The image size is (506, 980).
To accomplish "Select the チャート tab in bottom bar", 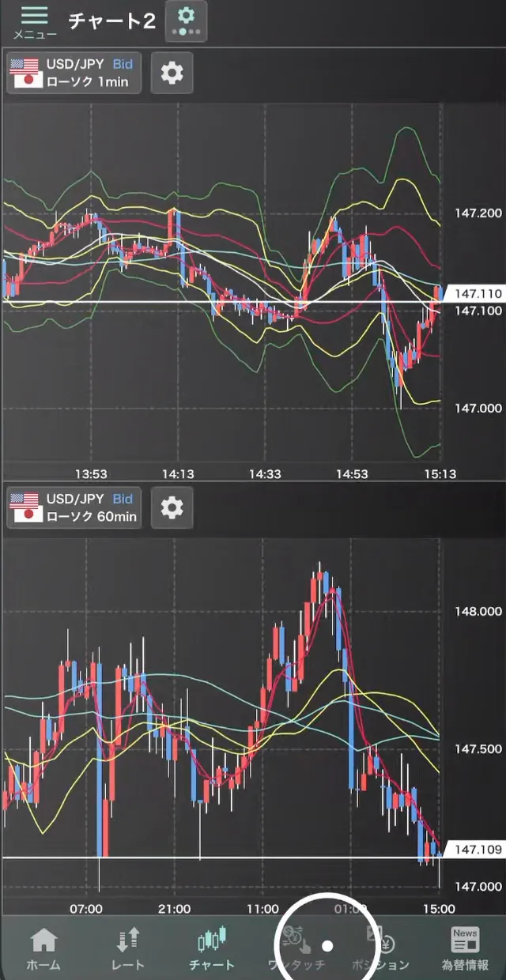I will coord(212,948).
